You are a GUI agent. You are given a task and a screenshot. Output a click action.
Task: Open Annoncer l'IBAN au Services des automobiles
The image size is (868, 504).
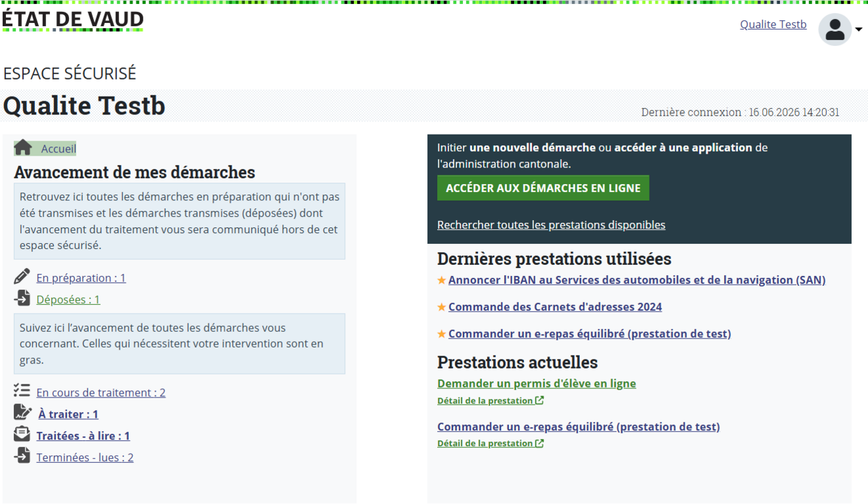(x=637, y=280)
